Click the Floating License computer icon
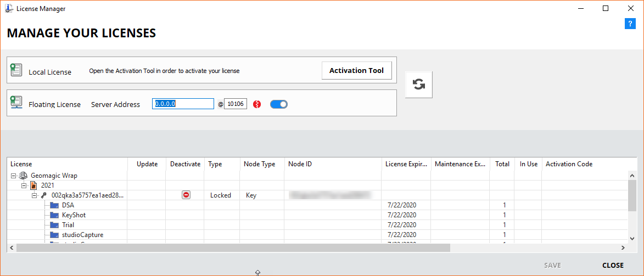Image resolution: width=644 pixels, height=276 pixels. 16,103
